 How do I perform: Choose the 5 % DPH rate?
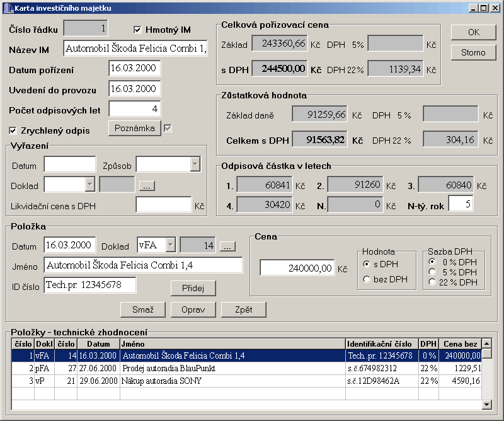click(x=432, y=272)
